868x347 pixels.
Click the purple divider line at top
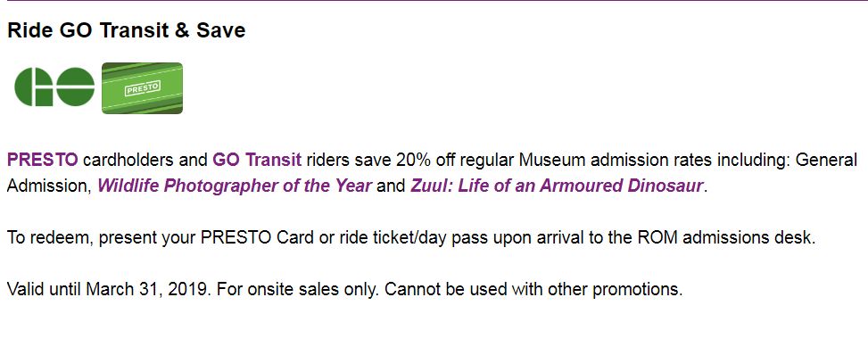pos(434,1)
